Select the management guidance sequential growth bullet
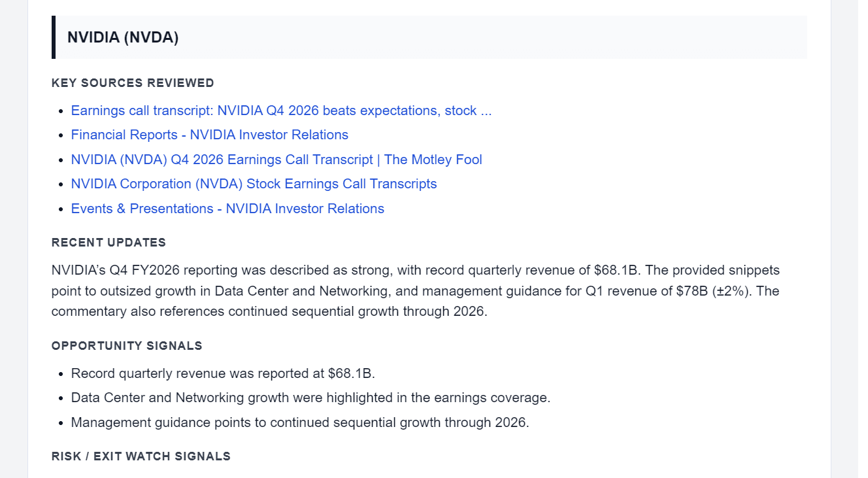The width and height of the screenshot is (868, 478). [300, 422]
